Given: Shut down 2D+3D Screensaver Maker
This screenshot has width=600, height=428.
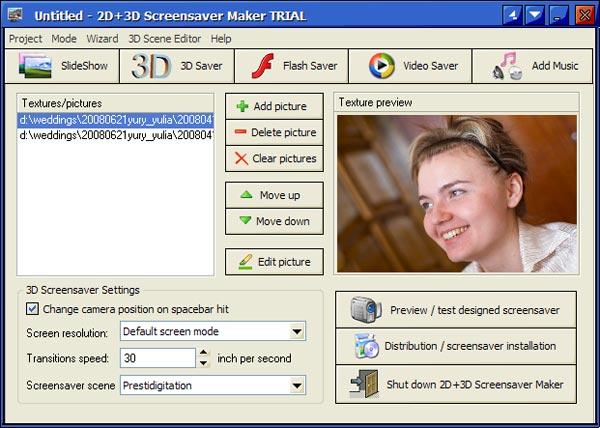Looking at the screenshot, I should pos(456,384).
